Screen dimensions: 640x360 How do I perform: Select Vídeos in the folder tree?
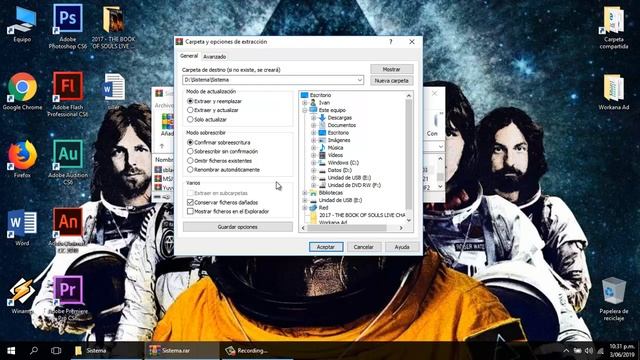[x=335, y=155]
